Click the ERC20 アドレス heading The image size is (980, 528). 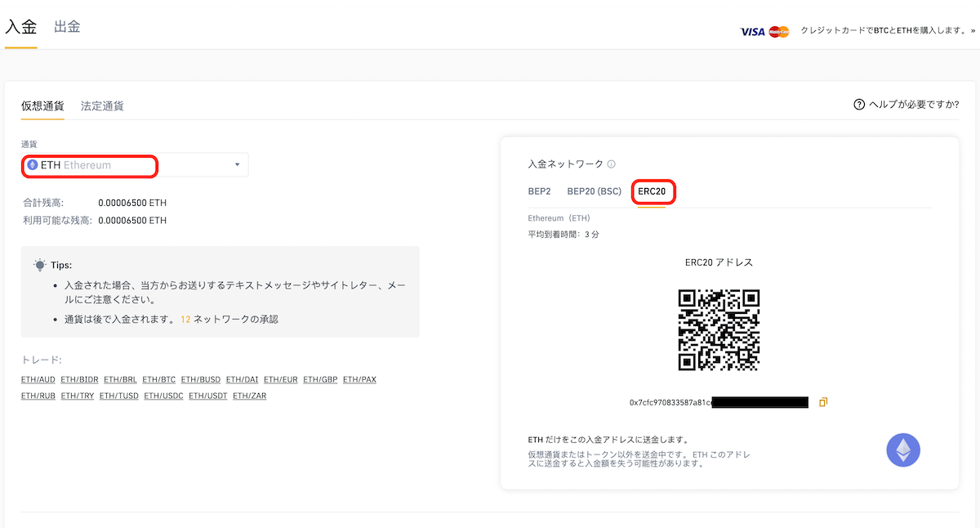coord(719,263)
